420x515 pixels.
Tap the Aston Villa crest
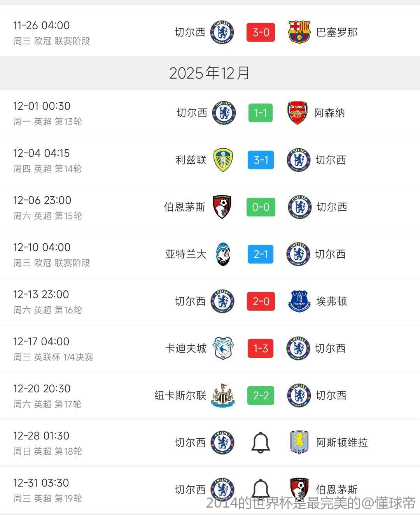point(299,443)
